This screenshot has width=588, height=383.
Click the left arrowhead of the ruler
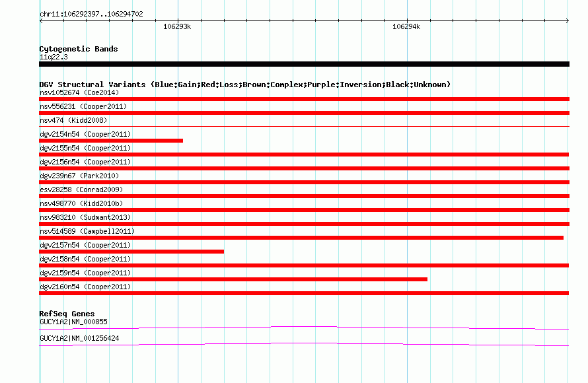coord(41,21)
